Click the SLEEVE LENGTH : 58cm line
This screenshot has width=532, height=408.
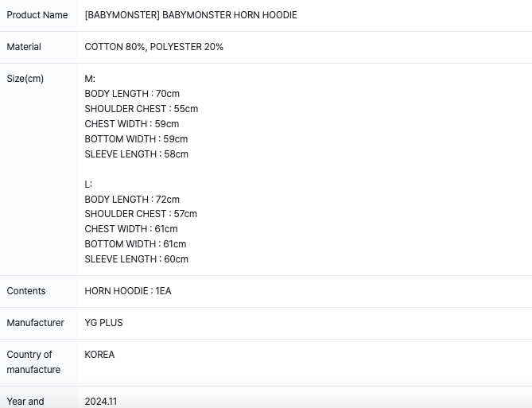coord(137,154)
